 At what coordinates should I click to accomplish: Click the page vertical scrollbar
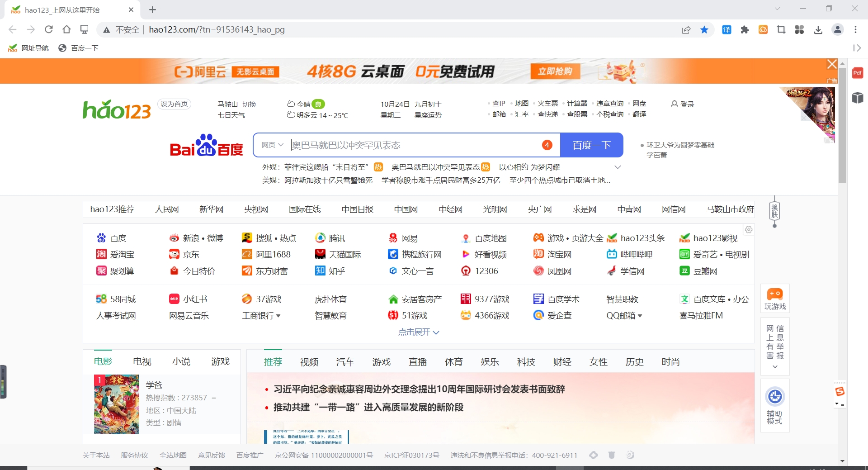[x=842, y=124]
